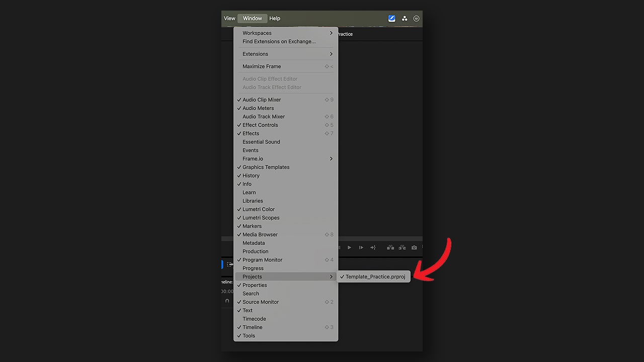Viewport: 644px width, 362px height.
Task: Click the Play button in Program Monitor
Action: tap(350, 247)
